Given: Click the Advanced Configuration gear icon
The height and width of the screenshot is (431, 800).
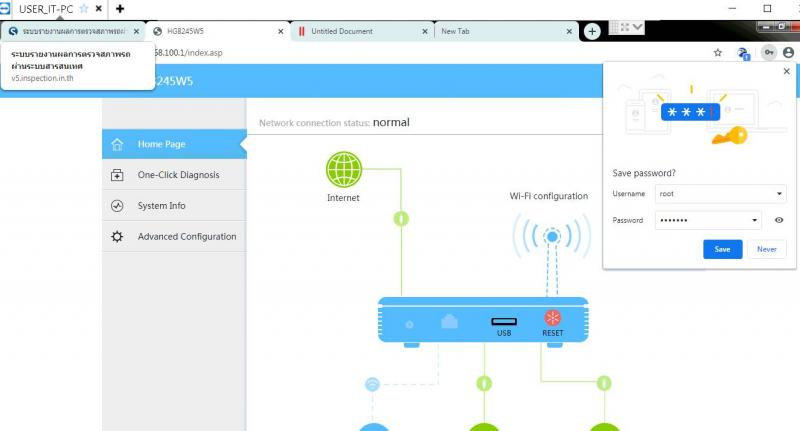Looking at the screenshot, I should pos(117,237).
